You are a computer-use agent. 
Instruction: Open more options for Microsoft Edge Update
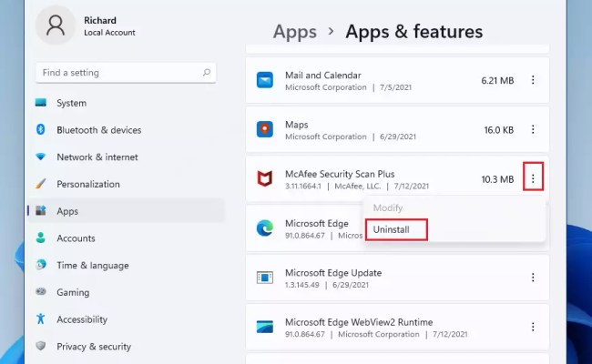(x=533, y=278)
